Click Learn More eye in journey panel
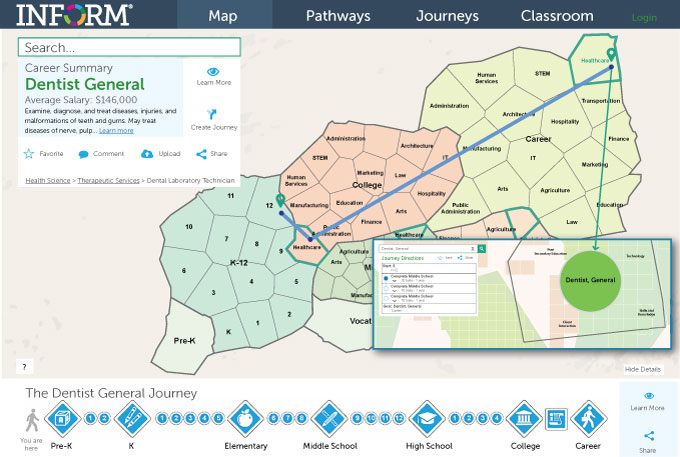 [x=649, y=396]
